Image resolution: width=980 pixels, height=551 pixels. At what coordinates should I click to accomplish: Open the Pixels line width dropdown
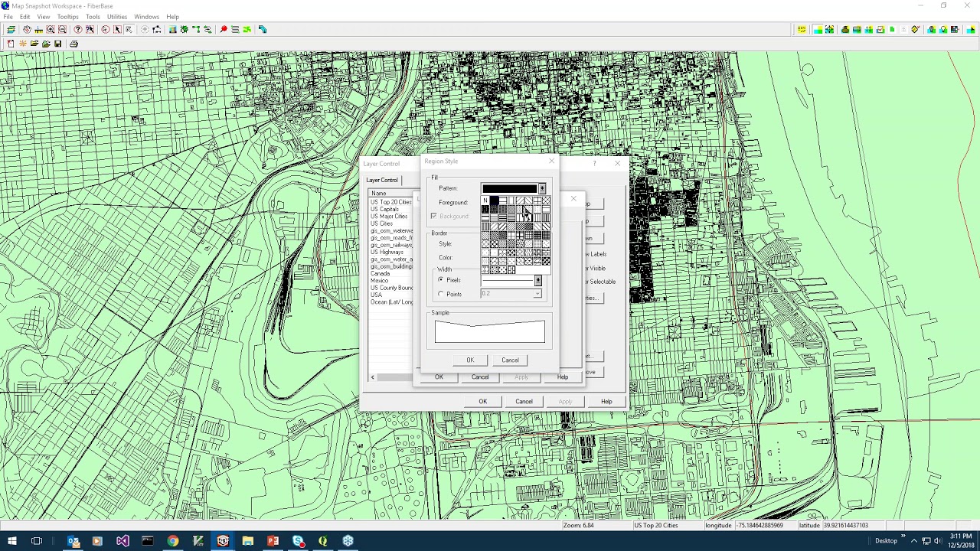coord(537,281)
